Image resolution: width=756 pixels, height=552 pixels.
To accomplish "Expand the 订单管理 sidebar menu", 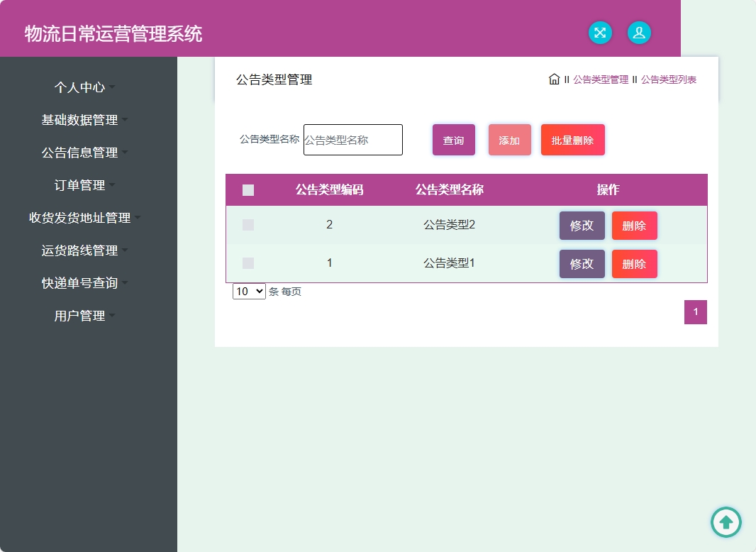I will 82,184.
